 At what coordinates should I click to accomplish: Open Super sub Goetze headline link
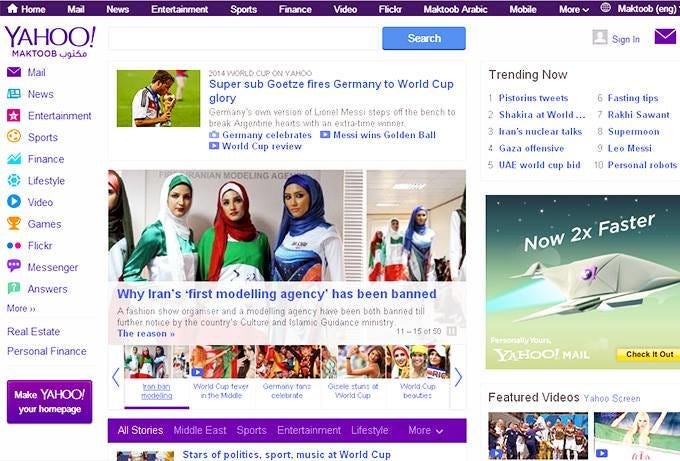331,91
